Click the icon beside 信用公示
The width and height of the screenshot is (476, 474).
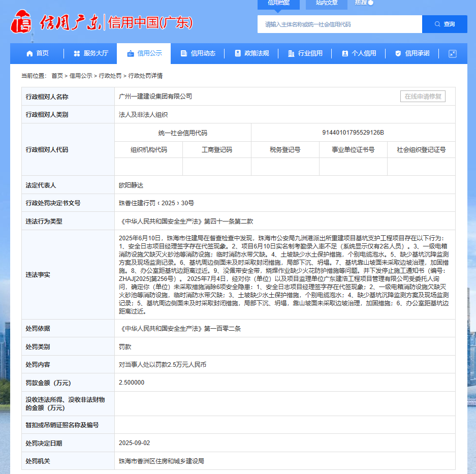pos(131,53)
